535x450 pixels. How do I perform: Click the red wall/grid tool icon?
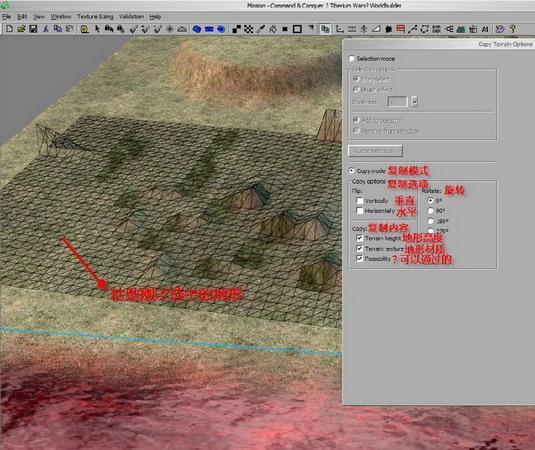tap(401, 29)
